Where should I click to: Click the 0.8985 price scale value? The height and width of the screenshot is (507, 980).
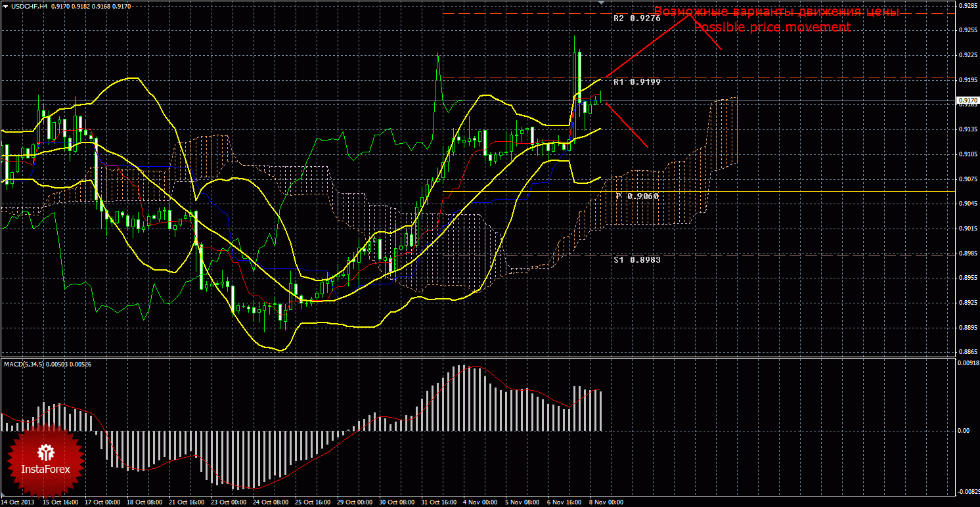pyautogui.click(x=968, y=253)
